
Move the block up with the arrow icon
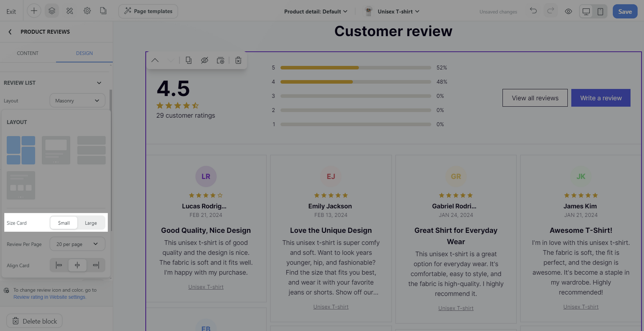click(155, 60)
